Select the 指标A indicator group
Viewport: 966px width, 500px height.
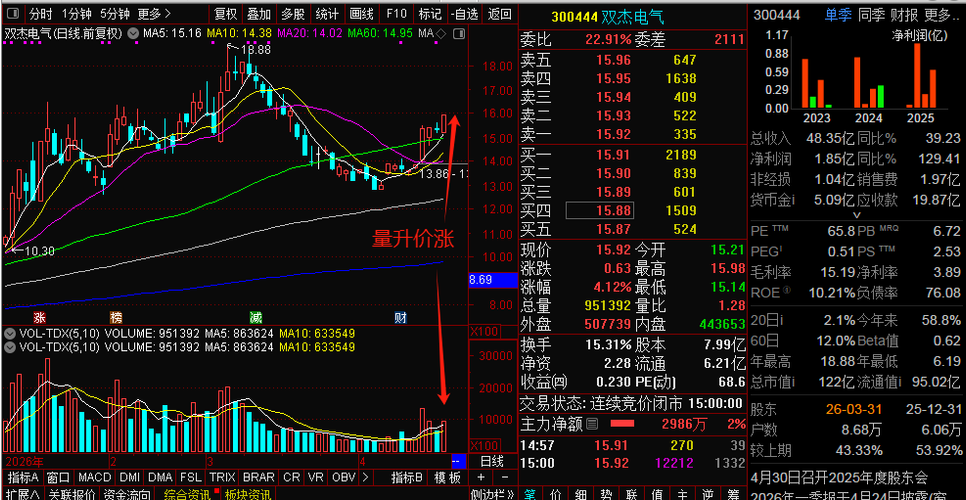(x=22, y=477)
